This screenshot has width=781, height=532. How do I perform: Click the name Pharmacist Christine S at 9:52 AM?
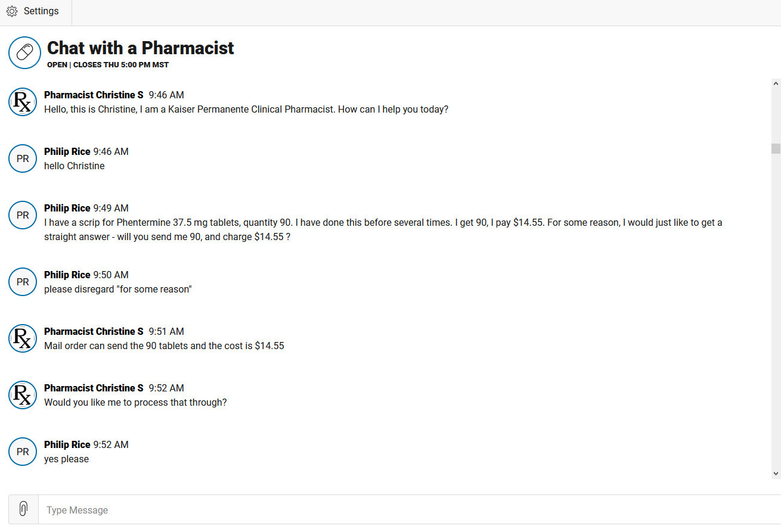click(x=94, y=388)
